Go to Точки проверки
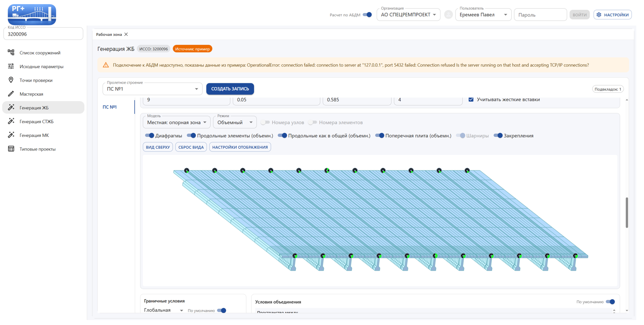This screenshot has height=325, width=644. tap(44, 80)
